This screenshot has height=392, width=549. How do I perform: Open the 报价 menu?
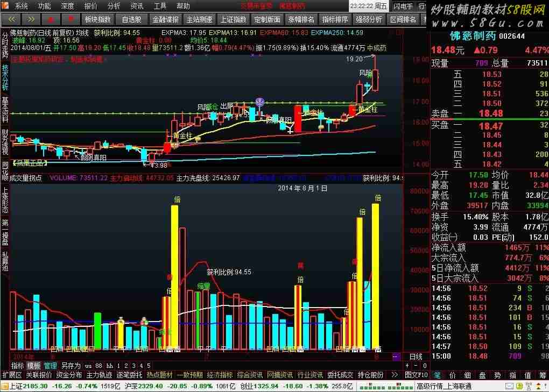point(90,6)
